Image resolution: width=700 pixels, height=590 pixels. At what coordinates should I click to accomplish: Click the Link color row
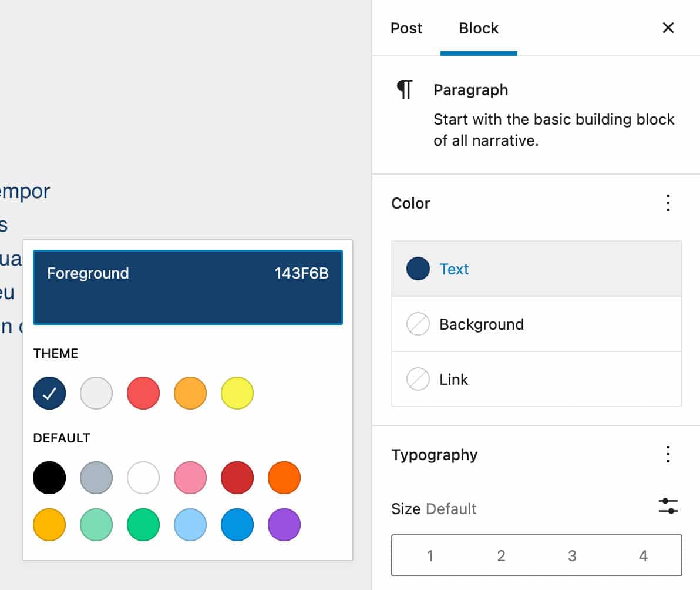453,379
